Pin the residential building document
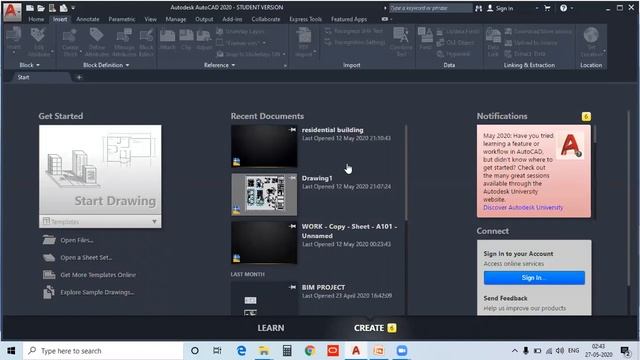 pyautogui.click(x=292, y=130)
